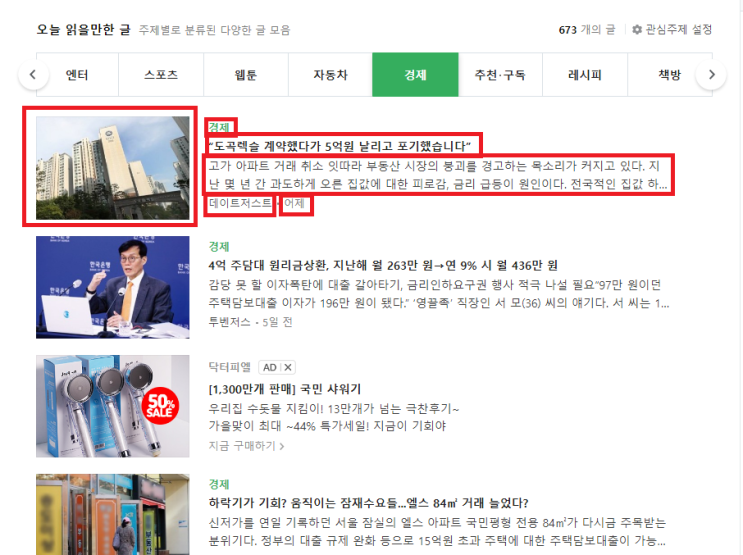Open the shower head 50% sale thumbnail

113,406
